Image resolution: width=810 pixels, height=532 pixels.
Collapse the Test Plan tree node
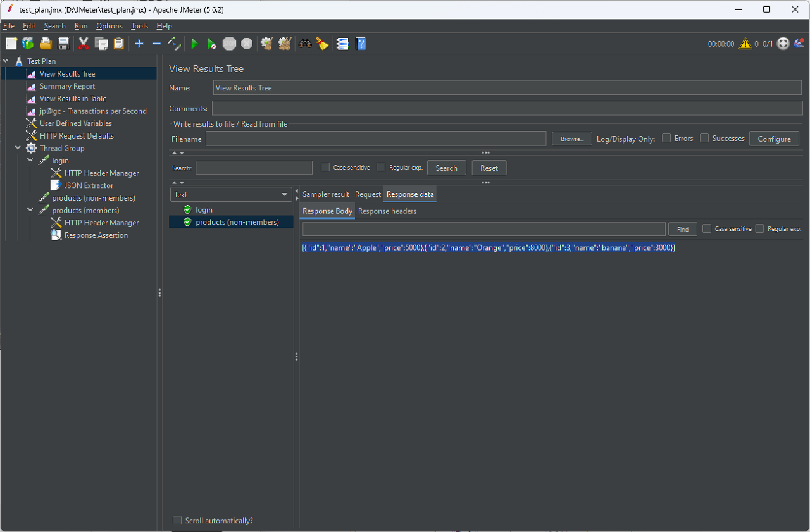click(x=6, y=61)
